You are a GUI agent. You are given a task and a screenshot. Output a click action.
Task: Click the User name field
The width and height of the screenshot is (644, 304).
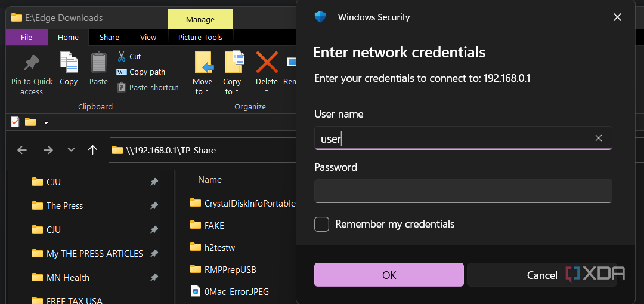(463, 138)
